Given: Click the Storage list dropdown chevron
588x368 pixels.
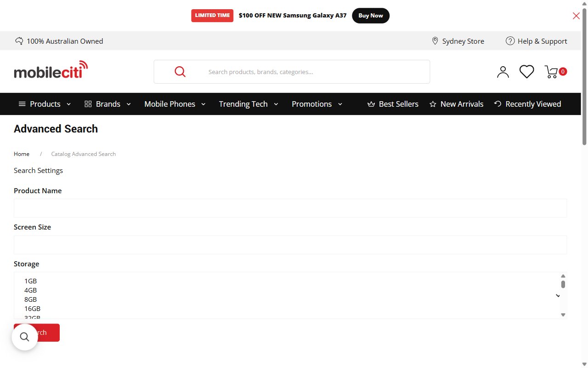Looking at the screenshot, I should (x=558, y=296).
